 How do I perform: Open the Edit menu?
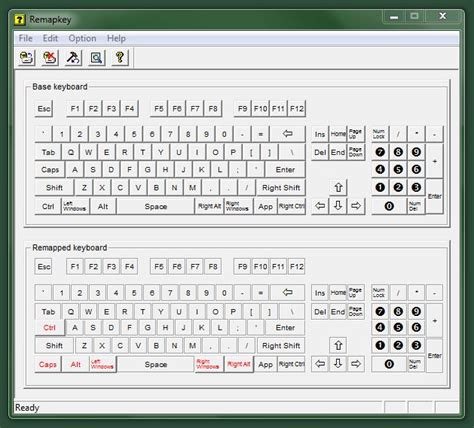tap(50, 38)
